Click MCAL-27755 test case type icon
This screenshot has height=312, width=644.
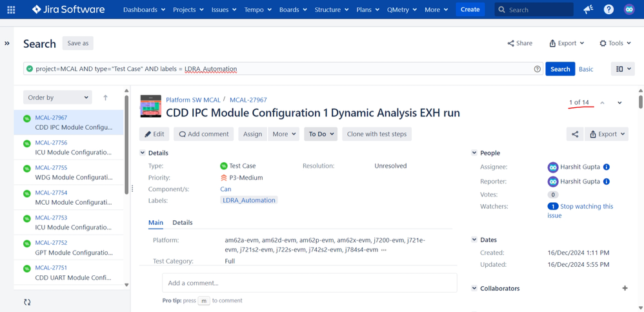coord(27,169)
